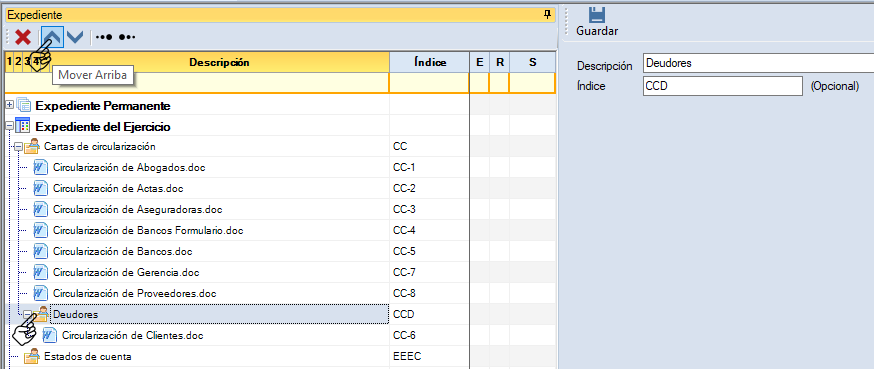This screenshot has width=874, height=369.
Task: Select Circularización de Clientes.doc
Action: [133, 336]
